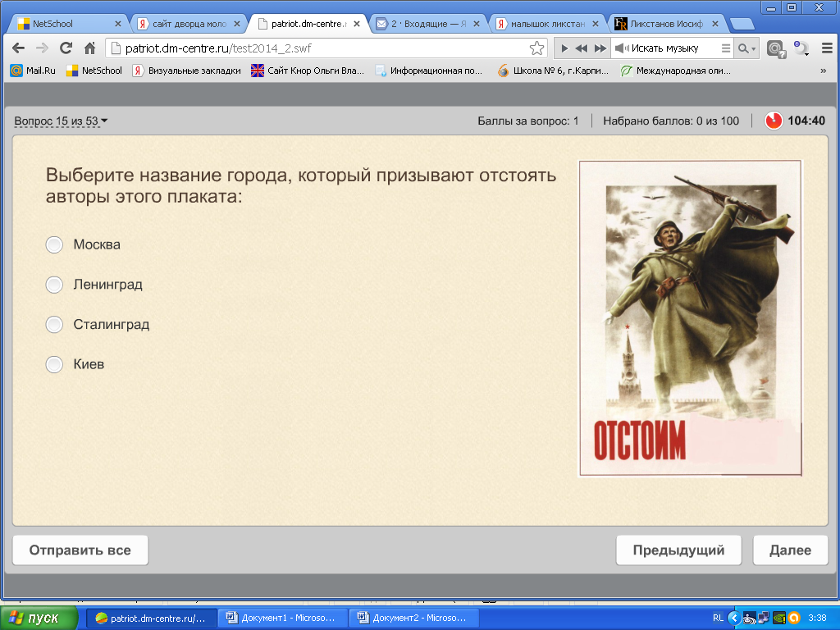Open the question list dropdown Вопрос 15 из 53
Viewport: 840px width, 630px height.
click(x=61, y=121)
